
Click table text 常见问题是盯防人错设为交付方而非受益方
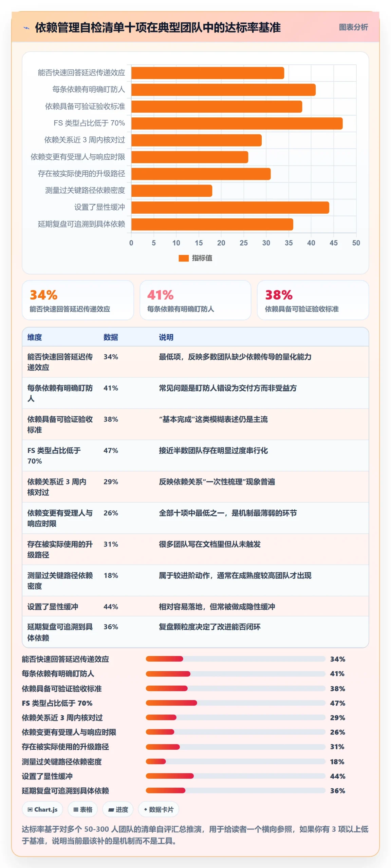point(228,388)
